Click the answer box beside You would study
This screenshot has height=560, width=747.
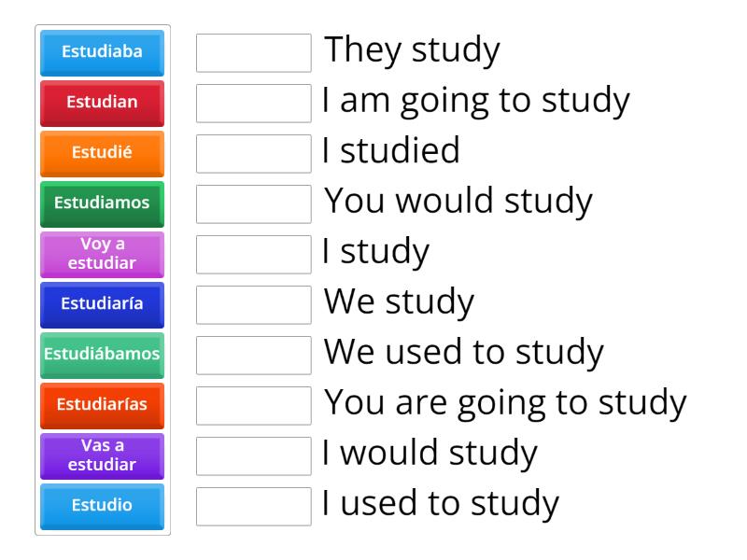point(253,204)
